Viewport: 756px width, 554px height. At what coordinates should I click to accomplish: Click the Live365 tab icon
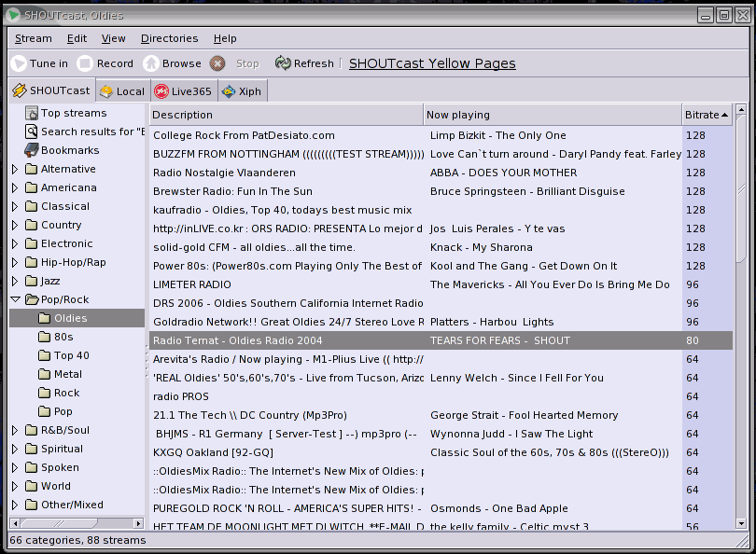point(161,91)
